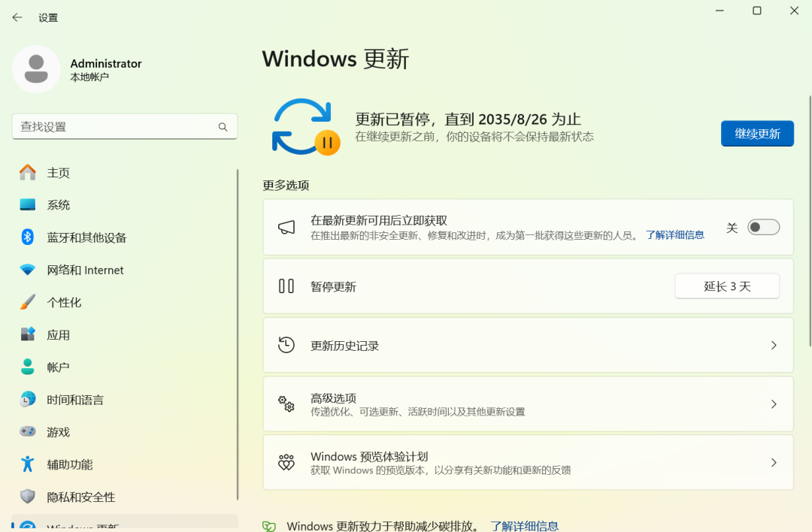
Task: Open 了解详细信息 link about carbon emissions
Action: click(524, 526)
